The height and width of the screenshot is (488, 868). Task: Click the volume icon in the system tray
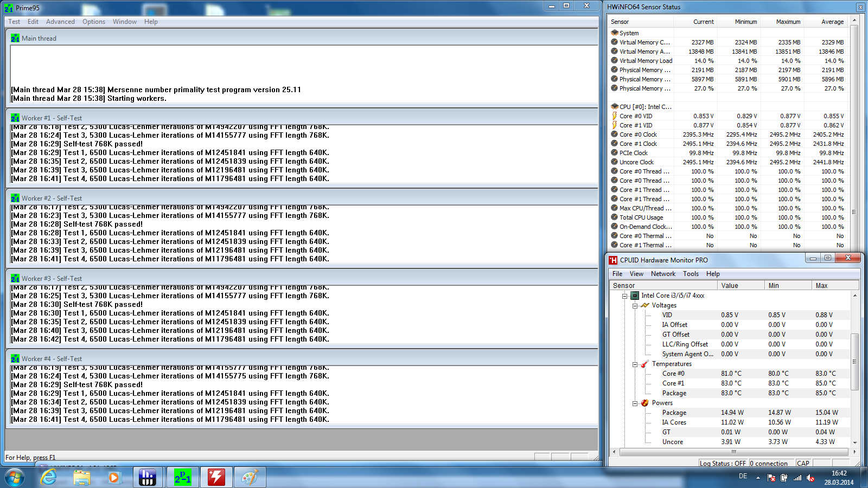[x=810, y=478]
